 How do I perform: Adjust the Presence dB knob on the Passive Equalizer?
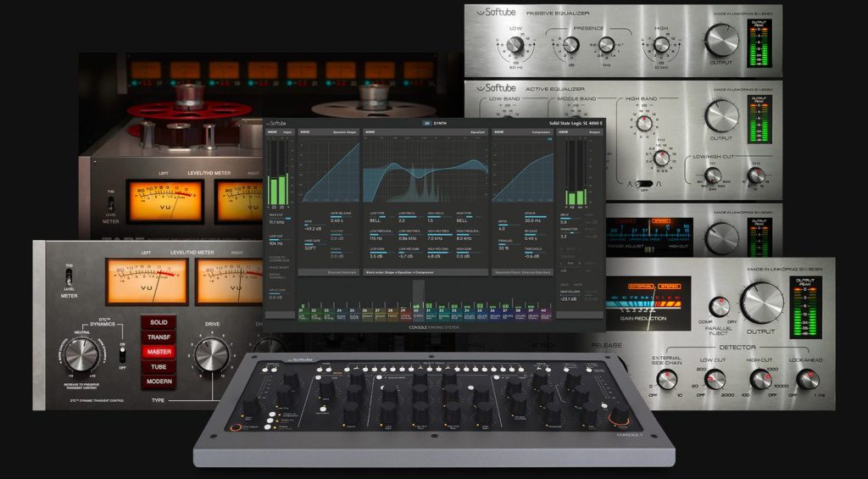570,45
